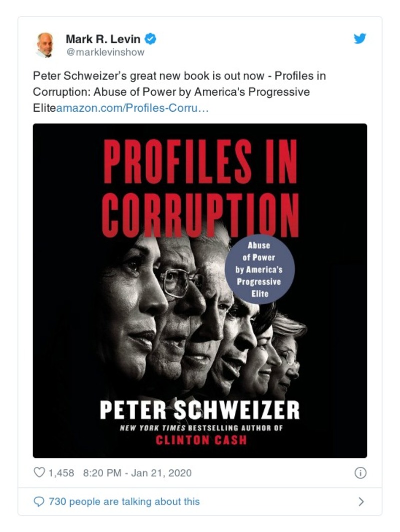The image size is (400, 532).
Task: Click the profile avatar photo
Action: (45, 45)
